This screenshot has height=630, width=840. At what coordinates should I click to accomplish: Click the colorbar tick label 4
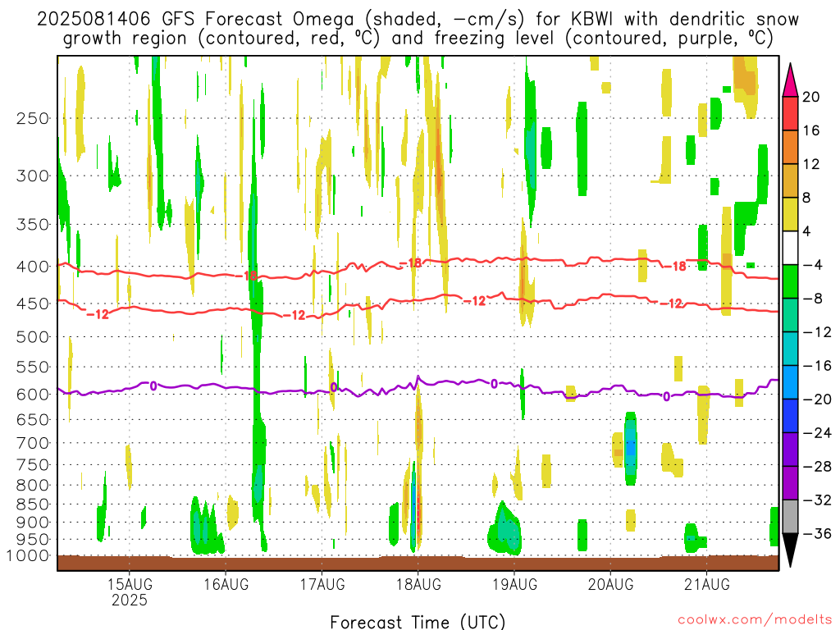coord(807,231)
